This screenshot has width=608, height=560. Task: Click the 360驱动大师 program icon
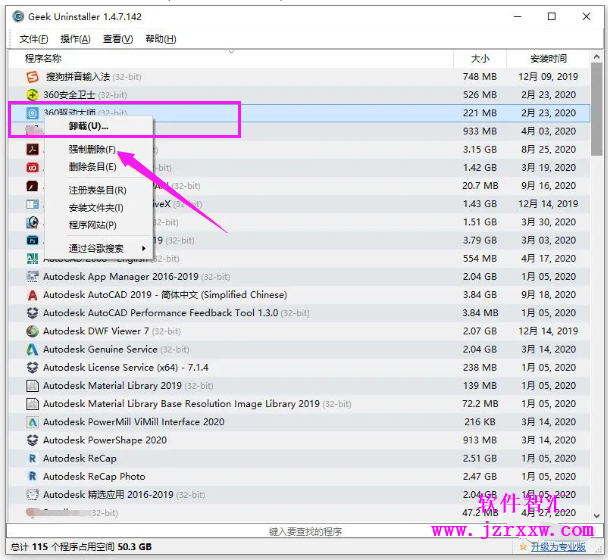click(32, 113)
